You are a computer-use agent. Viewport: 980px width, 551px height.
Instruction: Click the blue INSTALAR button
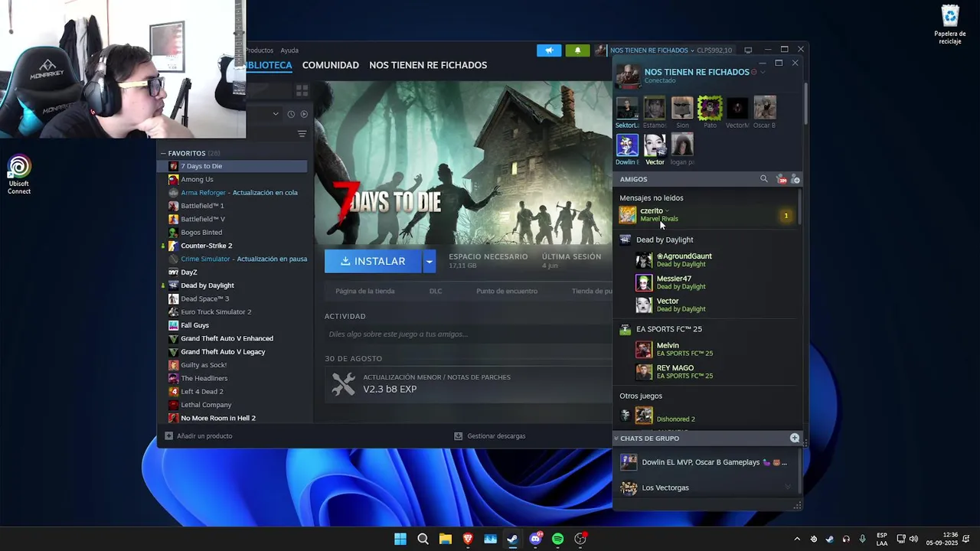click(x=373, y=261)
